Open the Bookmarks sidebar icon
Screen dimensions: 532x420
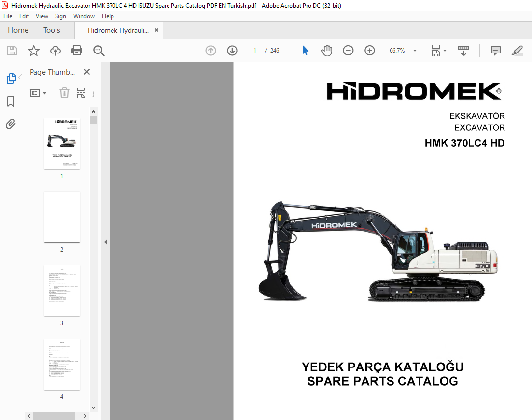(11, 102)
